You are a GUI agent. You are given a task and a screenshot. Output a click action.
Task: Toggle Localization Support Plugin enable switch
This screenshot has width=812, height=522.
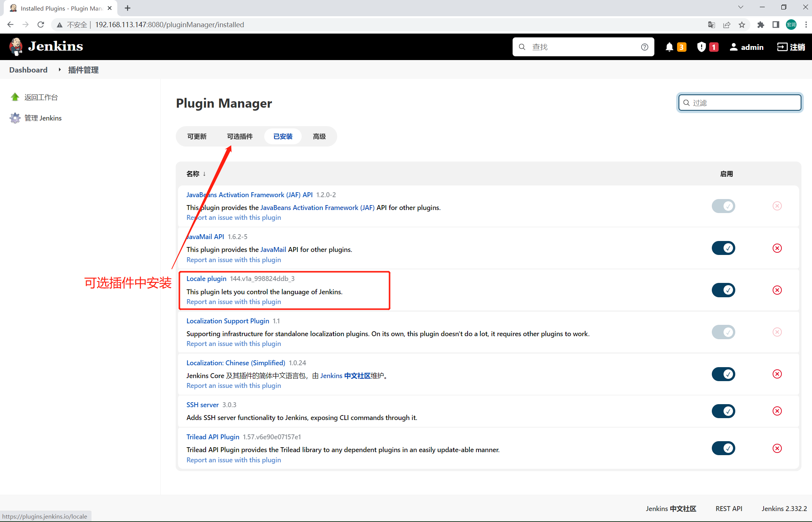coord(724,332)
